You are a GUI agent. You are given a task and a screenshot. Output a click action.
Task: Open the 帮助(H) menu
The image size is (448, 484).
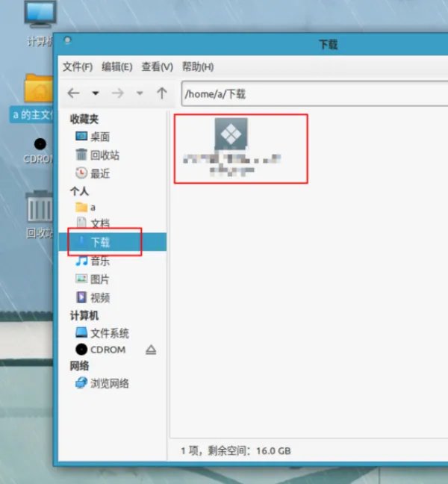(x=198, y=66)
